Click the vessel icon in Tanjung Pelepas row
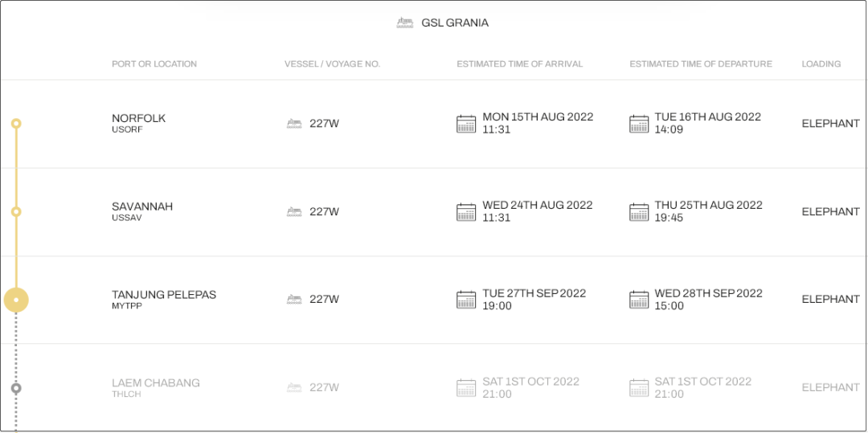Image resolution: width=868 pixels, height=433 pixels. pos(294,300)
